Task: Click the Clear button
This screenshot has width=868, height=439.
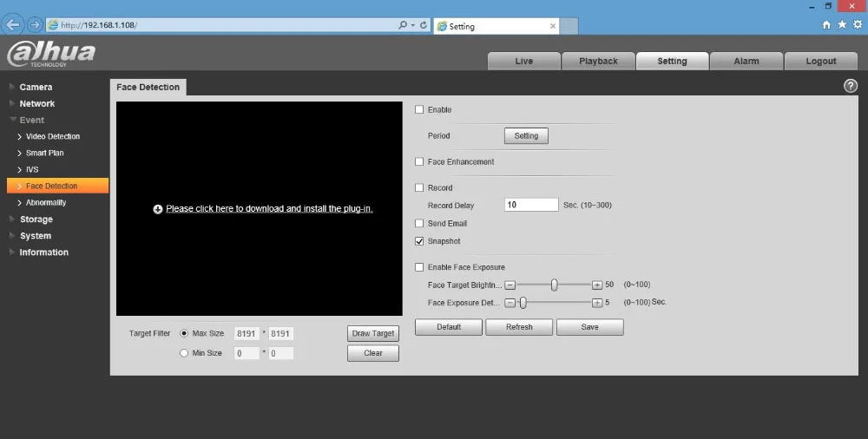Action: 373,353
